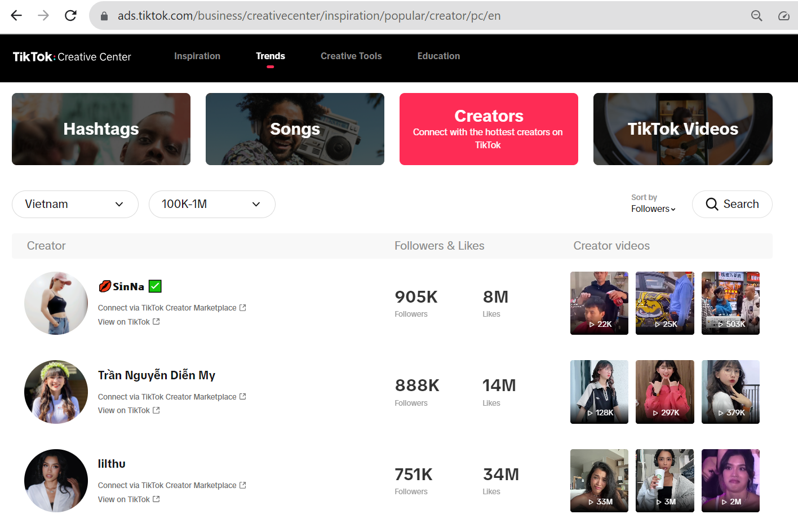Click the 888K followers count
The height and width of the screenshot is (532, 798).
pyautogui.click(x=417, y=385)
